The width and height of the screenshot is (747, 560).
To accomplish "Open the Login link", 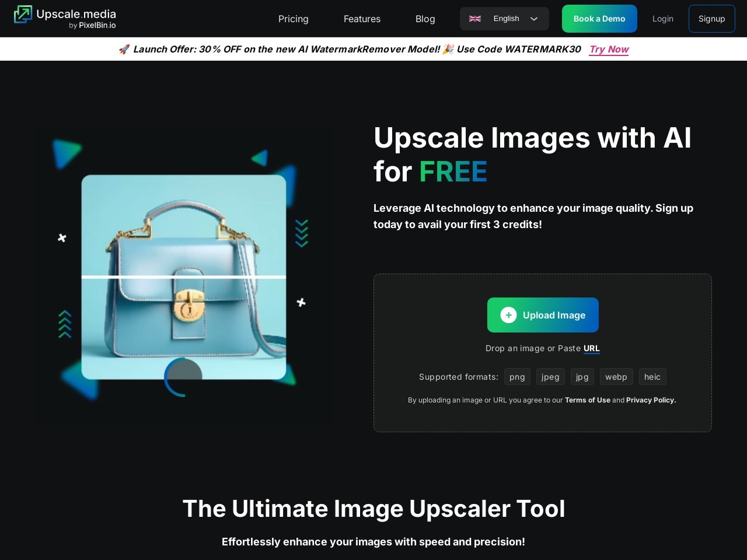I will [x=663, y=19].
